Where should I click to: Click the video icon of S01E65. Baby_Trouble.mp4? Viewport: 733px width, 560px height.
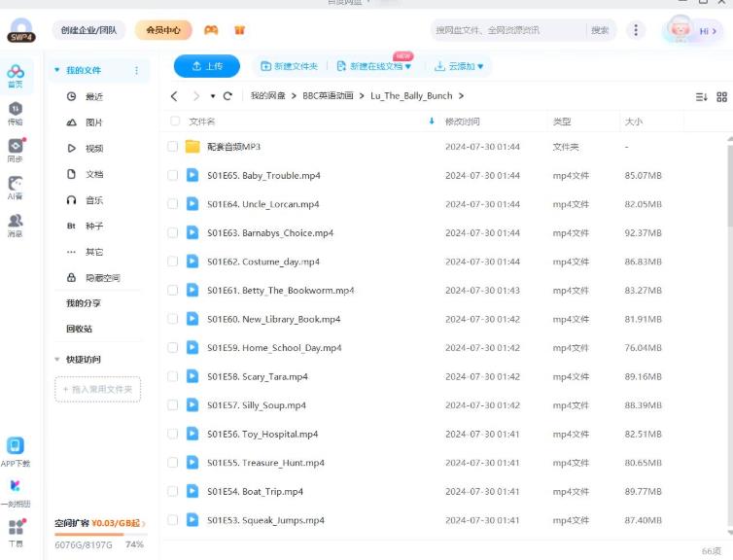click(192, 175)
